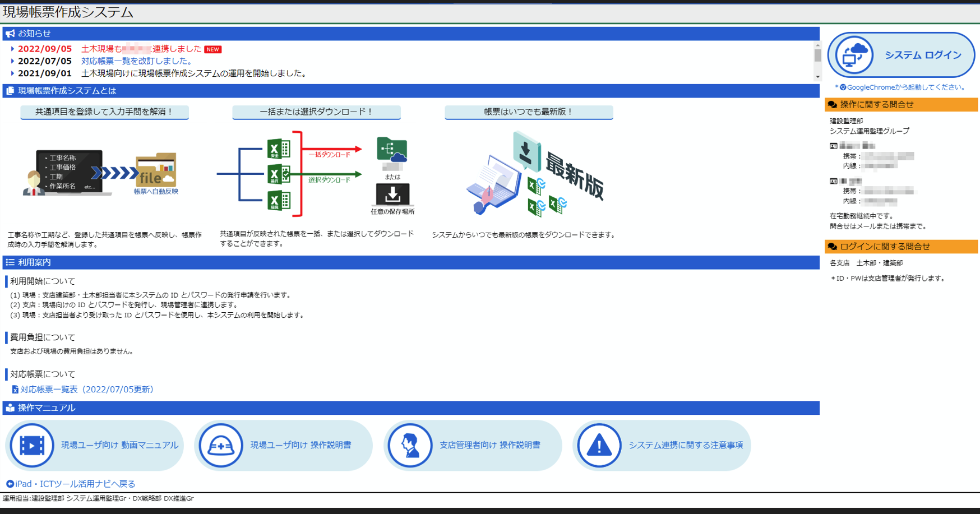Click the 利用開始について heading
The image size is (980, 514).
tap(43, 281)
